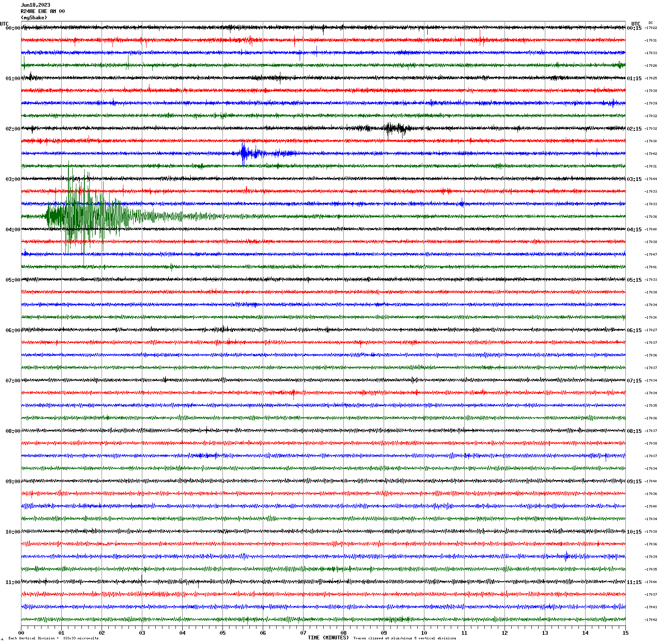
Task: Select the 04:00 left hour label
Action: point(13,230)
